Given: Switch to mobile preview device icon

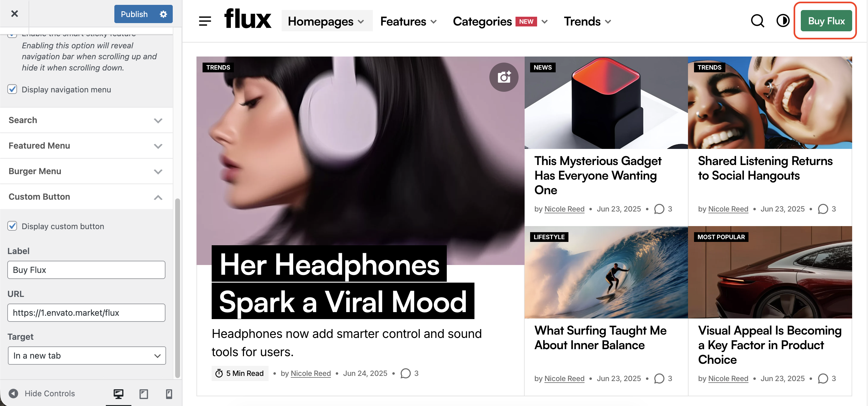Looking at the screenshot, I should coord(169,394).
